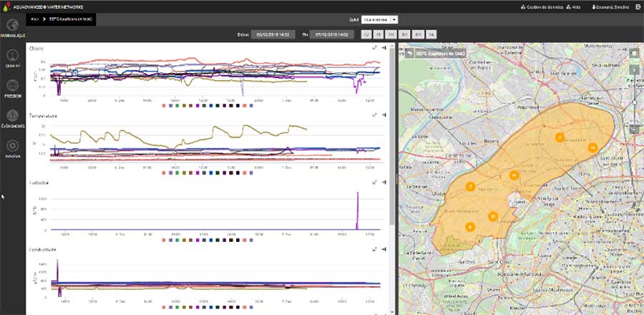Click the SEPG (capteurs en test) map title

click(x=439, y=54)
